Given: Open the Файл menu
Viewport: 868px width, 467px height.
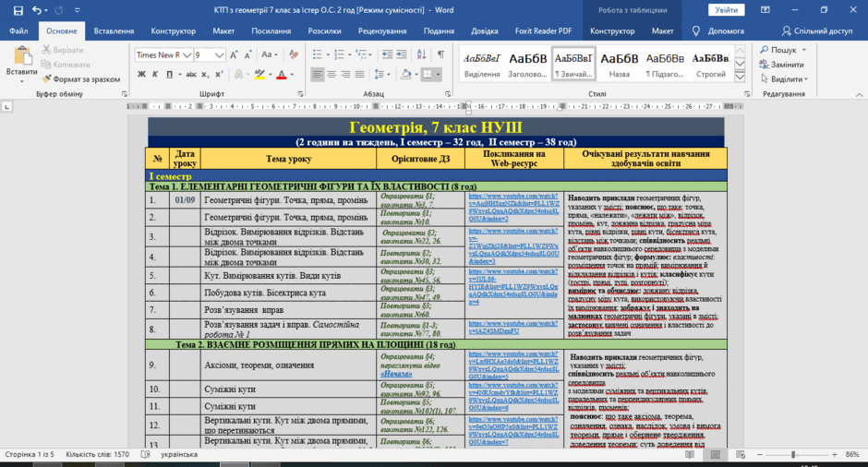Looking at the screenshot, I should (18, 31).
